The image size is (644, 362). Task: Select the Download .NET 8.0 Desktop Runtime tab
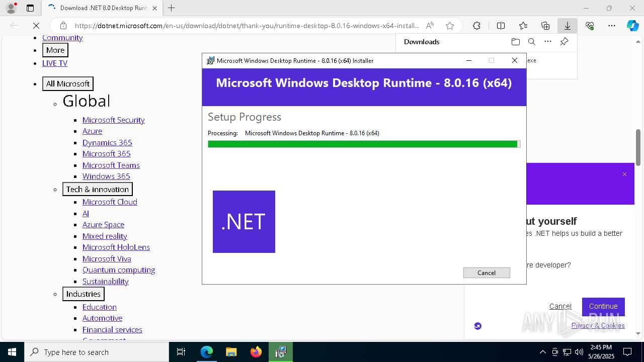[102, 8]
